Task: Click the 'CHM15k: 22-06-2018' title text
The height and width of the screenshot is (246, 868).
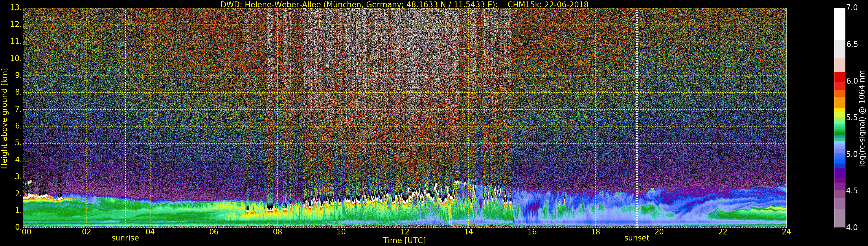Action: click(x=548, y=4)
